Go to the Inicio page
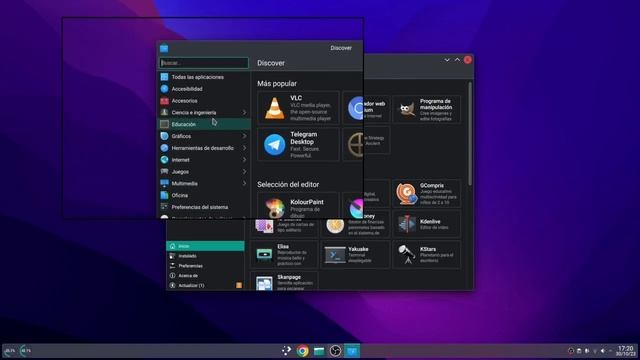640x360 pixels. pos(205,246)
